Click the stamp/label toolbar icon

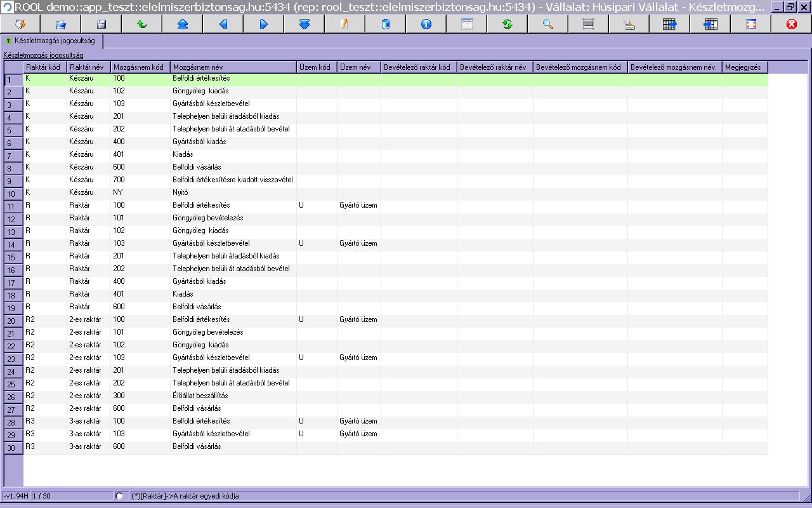(x=629, y=24)
